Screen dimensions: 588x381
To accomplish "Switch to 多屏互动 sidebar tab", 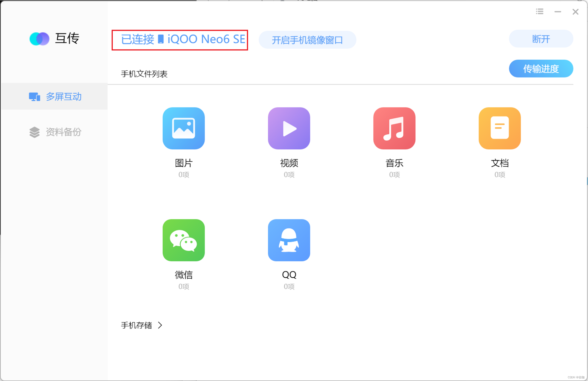I will (54, 96).
